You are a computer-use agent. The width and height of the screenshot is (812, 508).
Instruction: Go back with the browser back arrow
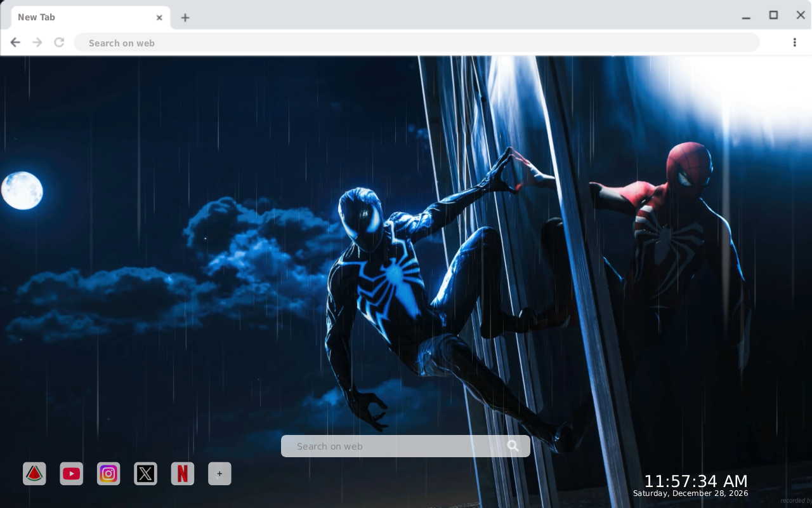point(15,43)
